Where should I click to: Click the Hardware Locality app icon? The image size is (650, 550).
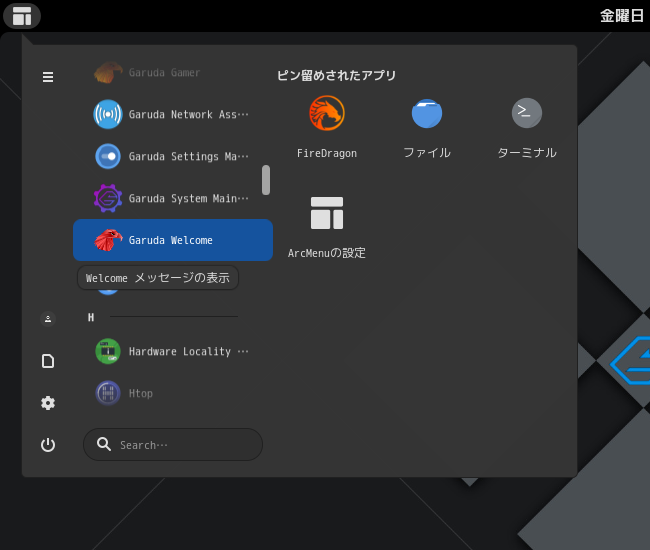coord(108,351)
